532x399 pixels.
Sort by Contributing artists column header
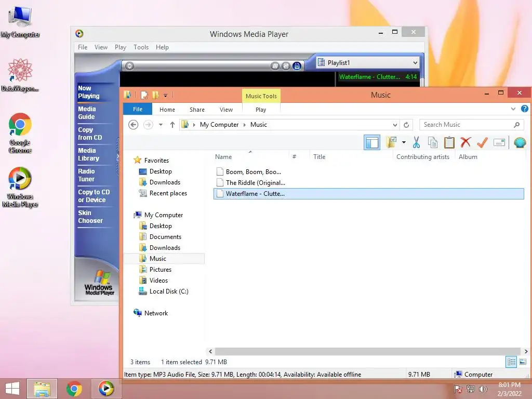pyautogui.click(x=423, y=157)
